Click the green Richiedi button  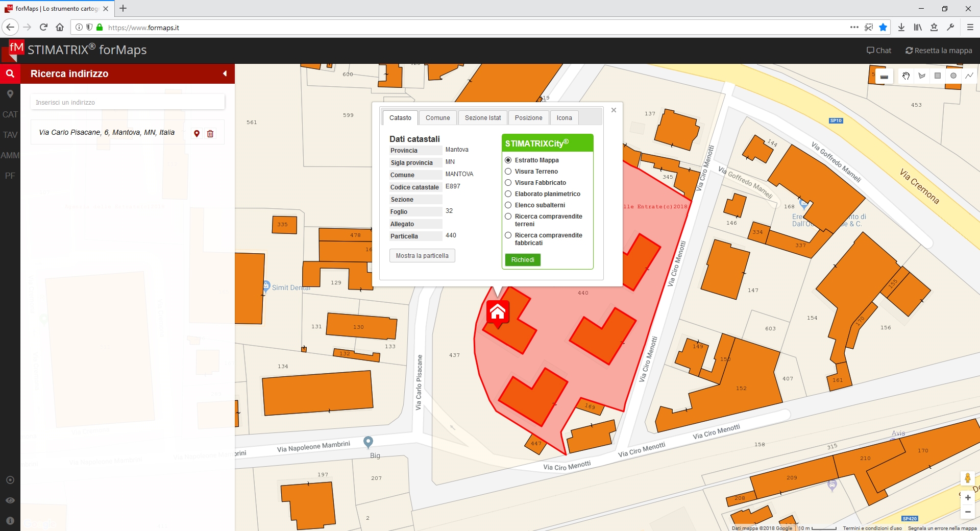(523, 260)
